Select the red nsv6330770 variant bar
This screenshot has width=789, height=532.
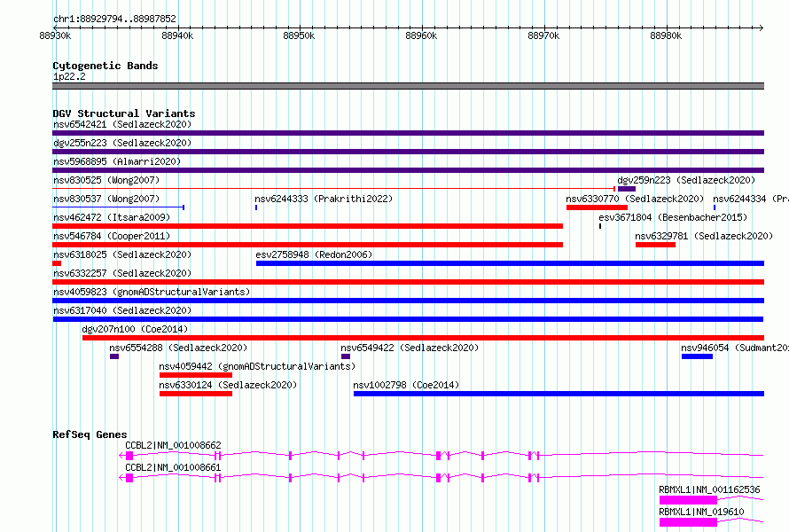point(597,207)
